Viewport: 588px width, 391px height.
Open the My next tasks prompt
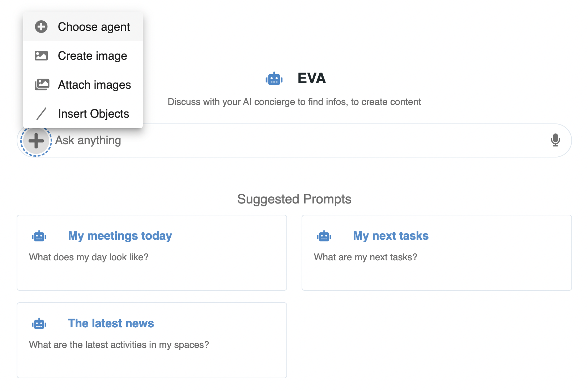[x=391, y=236]
